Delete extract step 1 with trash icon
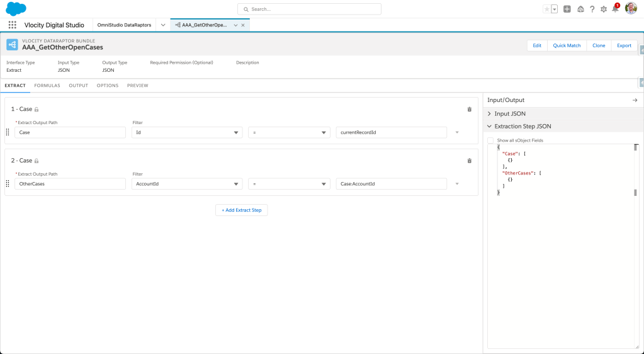 [469, 109]
